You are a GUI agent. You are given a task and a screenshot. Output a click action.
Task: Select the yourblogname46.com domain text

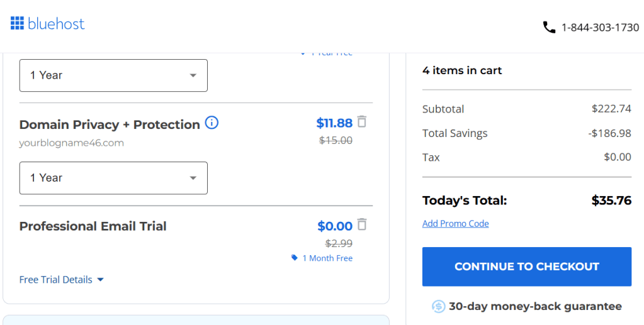point(71,143)
